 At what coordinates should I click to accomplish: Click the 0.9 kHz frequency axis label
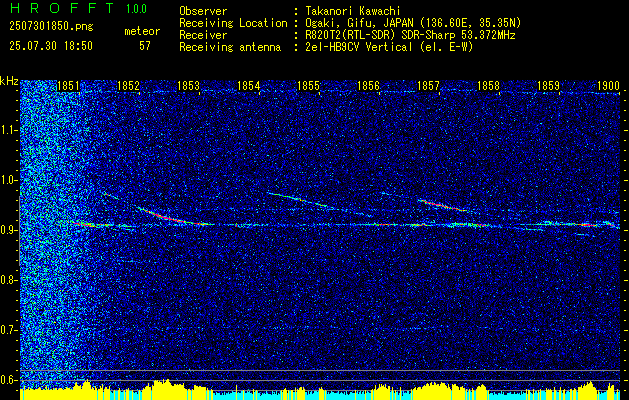click(9, 230)
